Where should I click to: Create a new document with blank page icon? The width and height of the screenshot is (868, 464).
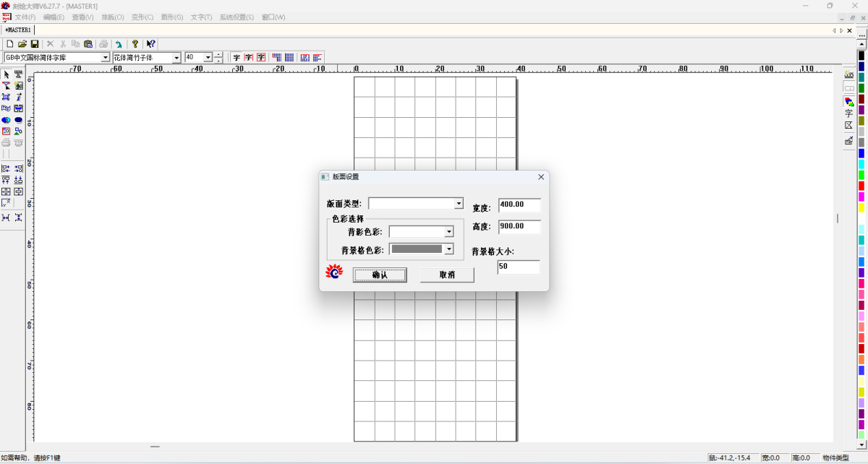click(10, 44)
